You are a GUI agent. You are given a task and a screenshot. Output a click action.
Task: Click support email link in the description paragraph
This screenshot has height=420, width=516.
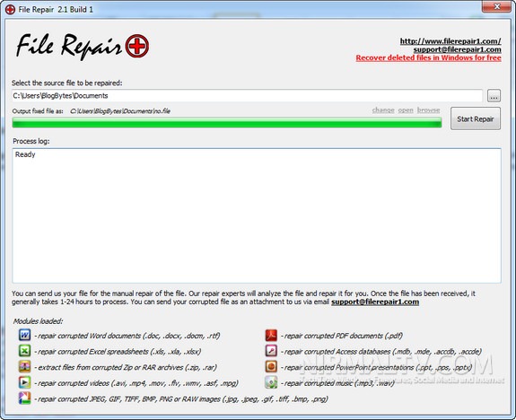(375, 302)
